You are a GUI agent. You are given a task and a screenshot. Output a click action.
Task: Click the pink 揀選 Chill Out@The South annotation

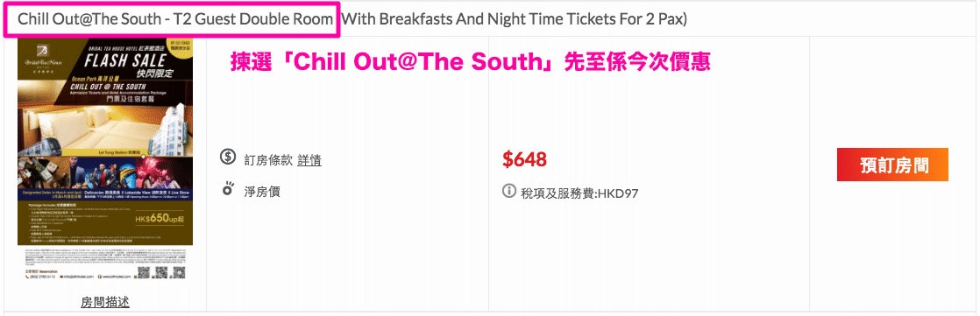[x=472, y=63]
